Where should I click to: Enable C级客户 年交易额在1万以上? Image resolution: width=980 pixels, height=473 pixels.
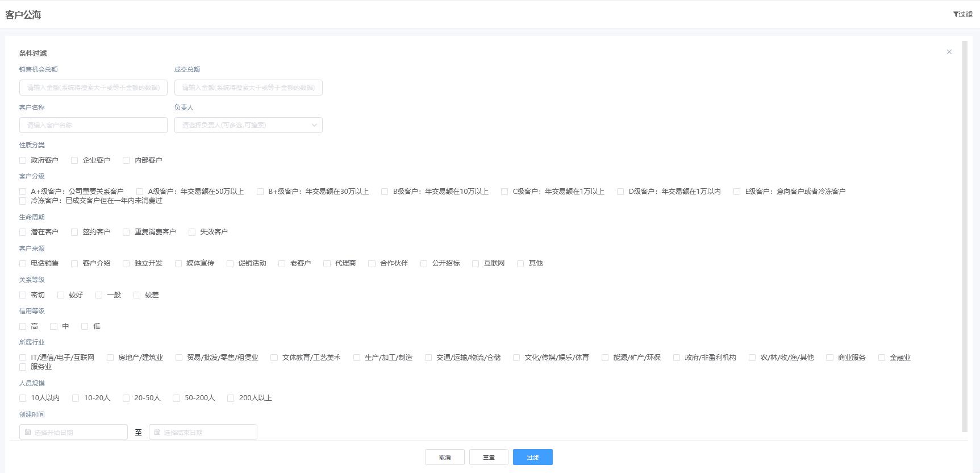tap(504, 192)
